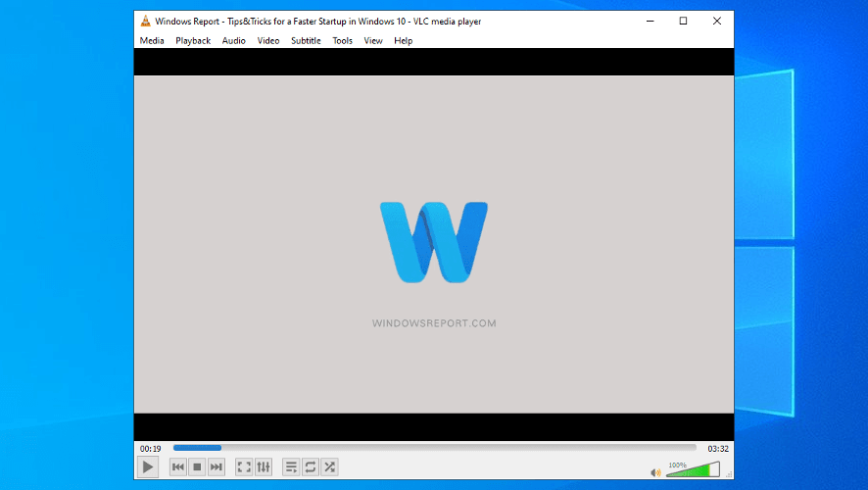Click the elapsed time 00:19
This screenshot has width=868, height=490.
[150, 449]
